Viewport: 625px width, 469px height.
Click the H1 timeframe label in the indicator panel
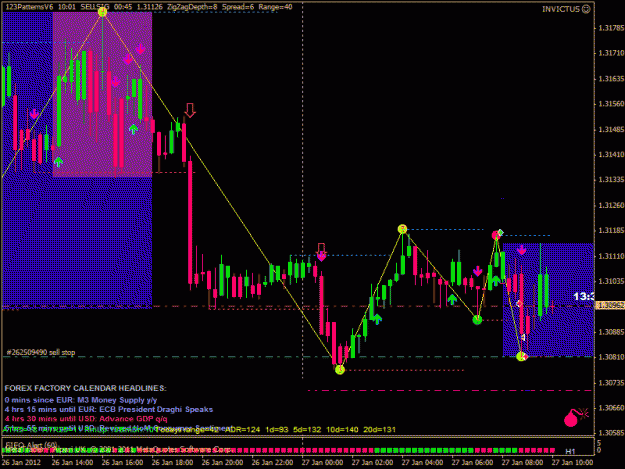pos(570,451)
